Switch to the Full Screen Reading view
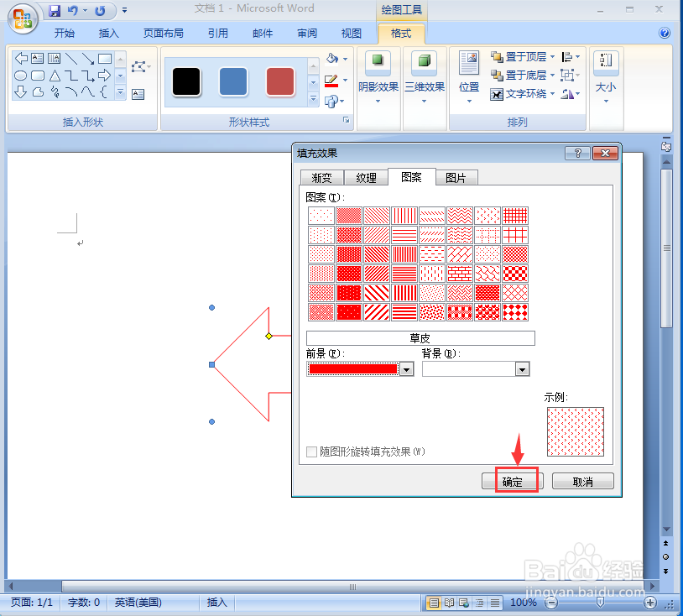Screen dimensions: 683x616 click(449, 603)
